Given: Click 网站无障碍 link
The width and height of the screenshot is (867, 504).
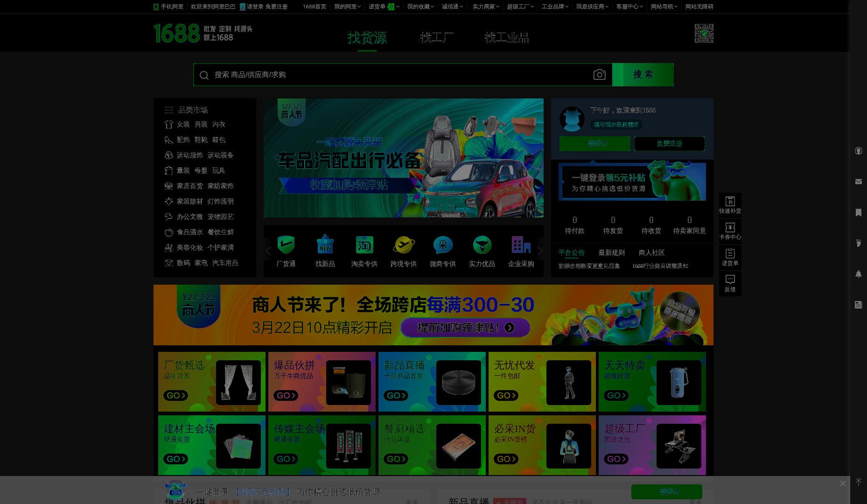Looking at the screenshot, I should click(699, 7).
